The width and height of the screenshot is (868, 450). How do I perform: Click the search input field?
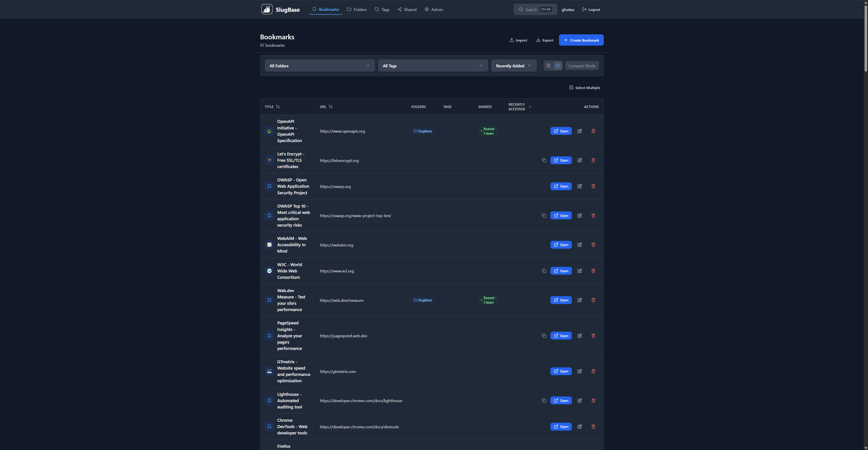point(535,9)
